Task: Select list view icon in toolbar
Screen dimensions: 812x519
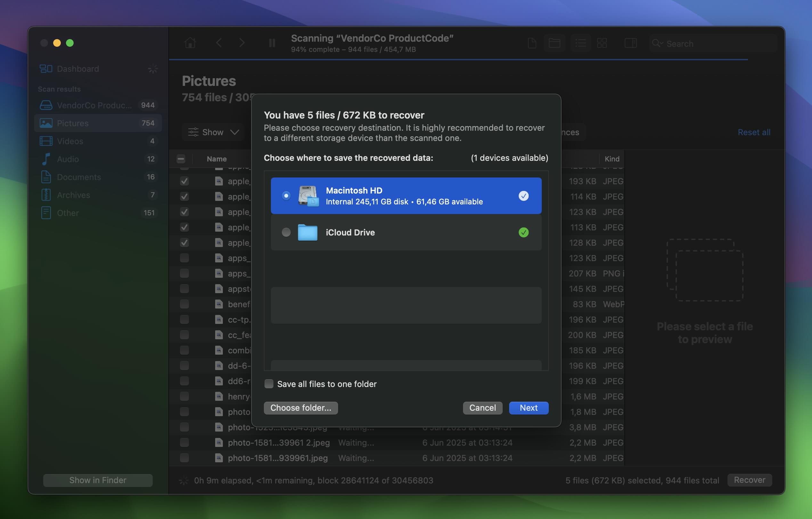Action: pyautogui.click(x=581, y=43)
